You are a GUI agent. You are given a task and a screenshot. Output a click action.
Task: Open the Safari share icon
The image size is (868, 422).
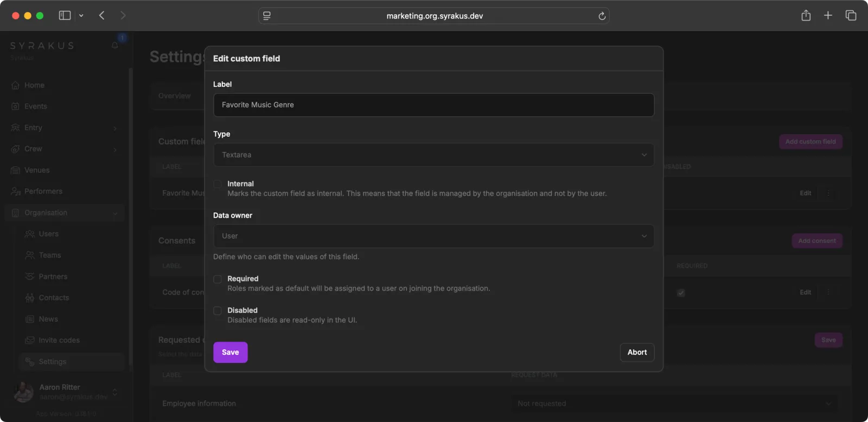pos(806,16)
